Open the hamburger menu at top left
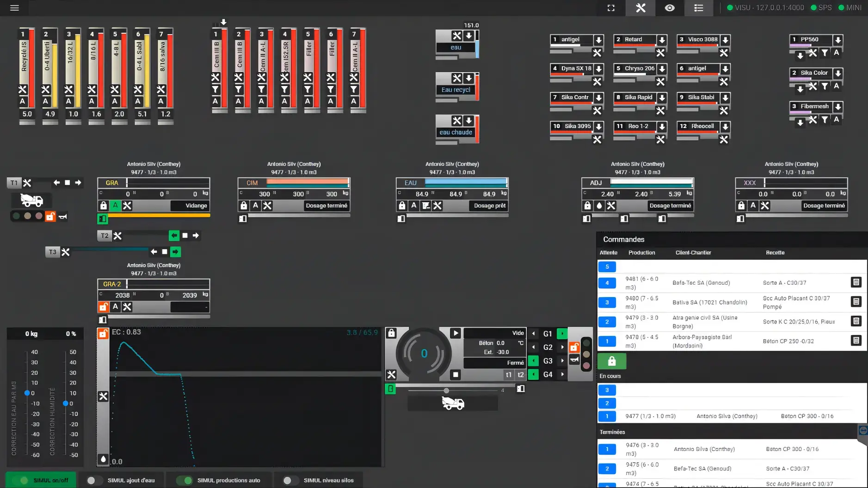Viewport: 868px width, 488px height. click(14, 8)
